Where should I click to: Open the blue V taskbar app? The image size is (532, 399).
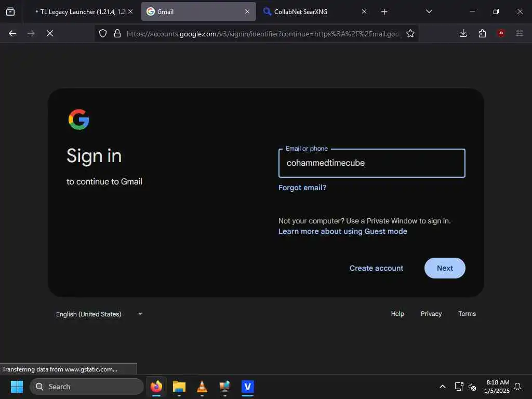point(248,387)
